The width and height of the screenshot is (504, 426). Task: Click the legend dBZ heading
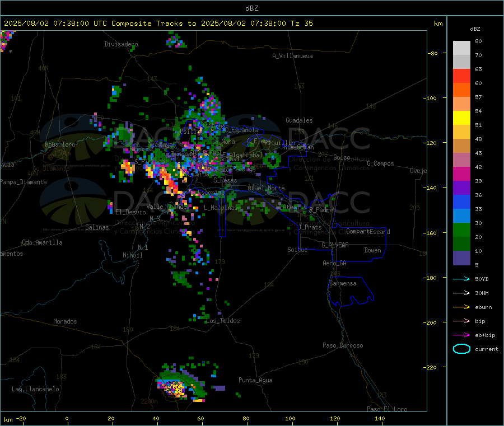click(475, 29)
